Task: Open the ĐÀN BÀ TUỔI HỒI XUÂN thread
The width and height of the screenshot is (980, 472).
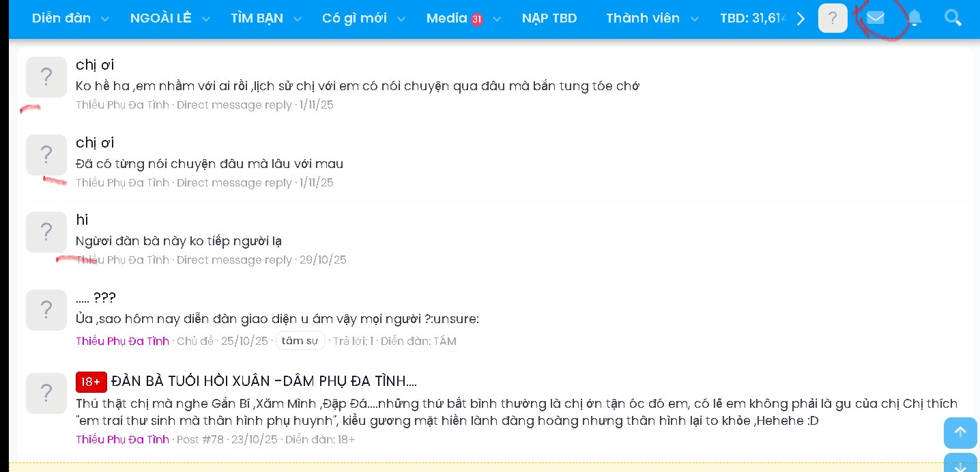Action: click(x=264, y=381)
